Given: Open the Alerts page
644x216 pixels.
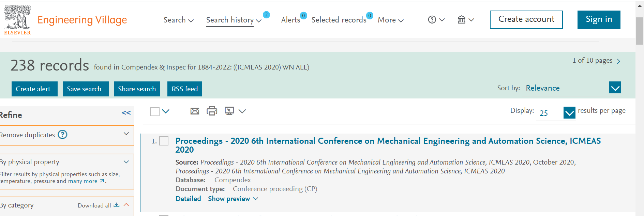Looking at the screenshot, I should tap(290, 20).
